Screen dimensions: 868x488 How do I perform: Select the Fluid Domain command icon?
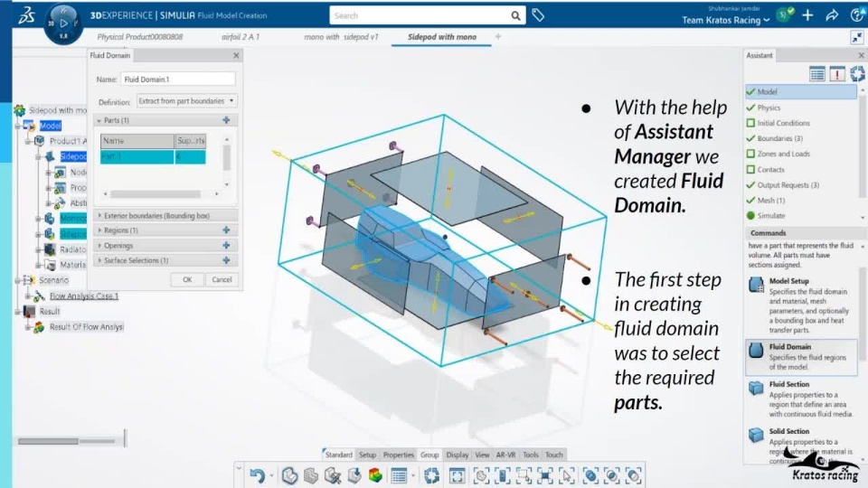(756, 351)
